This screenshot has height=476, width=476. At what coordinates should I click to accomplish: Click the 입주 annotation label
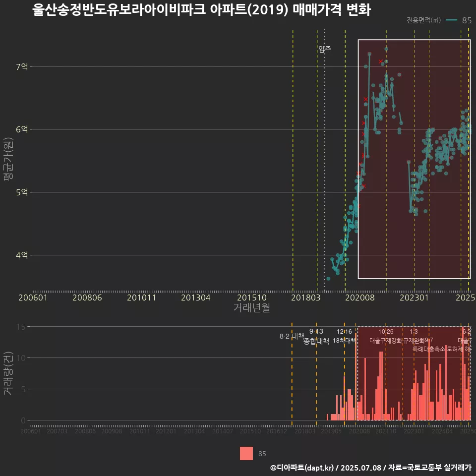pos(325,49)
